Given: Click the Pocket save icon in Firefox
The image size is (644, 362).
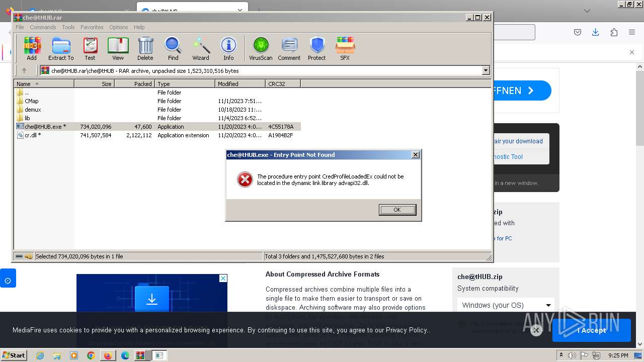Looking at the screenshot, I should pos(578,32).
